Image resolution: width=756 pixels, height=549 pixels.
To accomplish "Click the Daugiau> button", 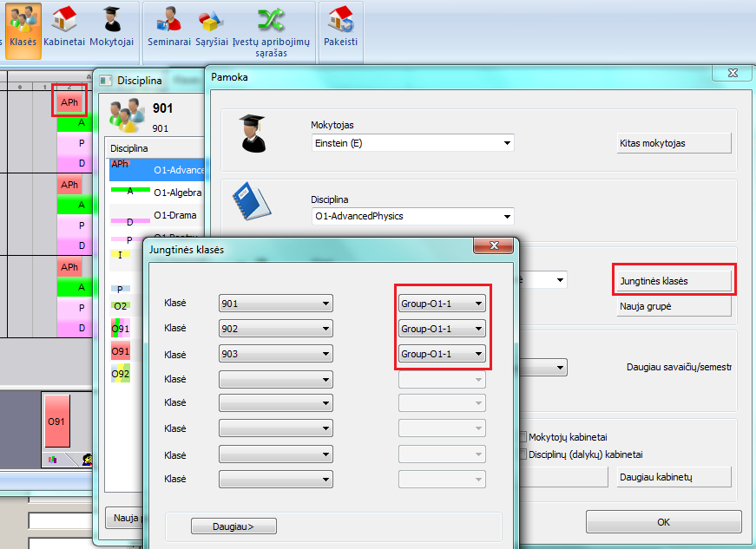I will click(x=233, y=526).
